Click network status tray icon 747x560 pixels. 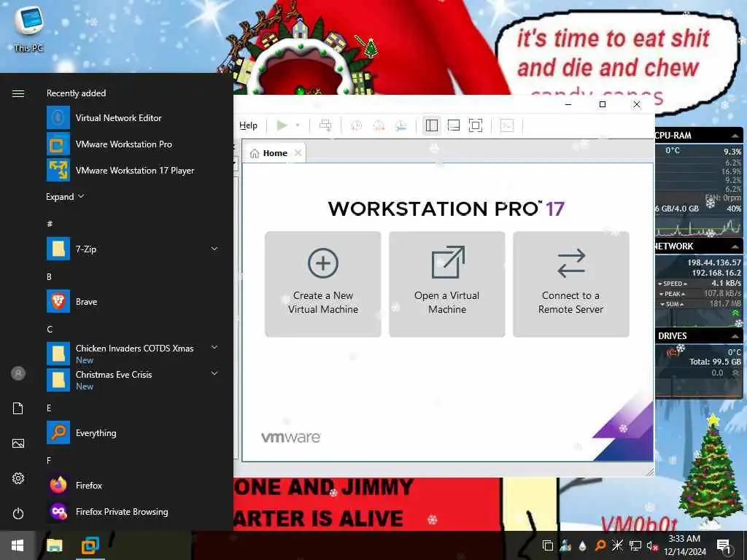635,545
